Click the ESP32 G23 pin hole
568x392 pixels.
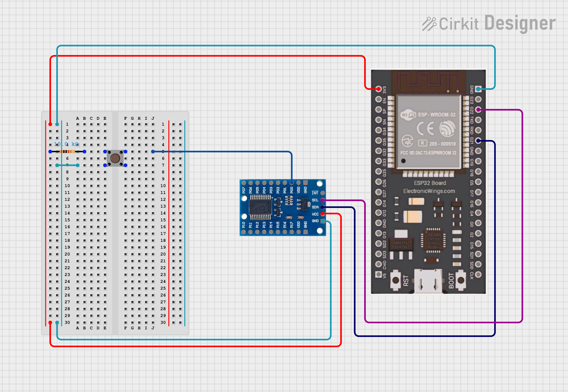478,99
